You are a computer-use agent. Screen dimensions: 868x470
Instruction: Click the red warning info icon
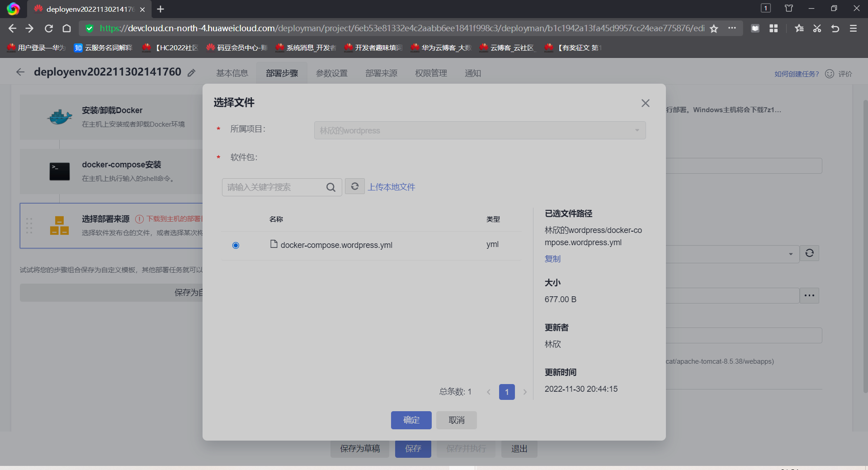coord(139,219)
